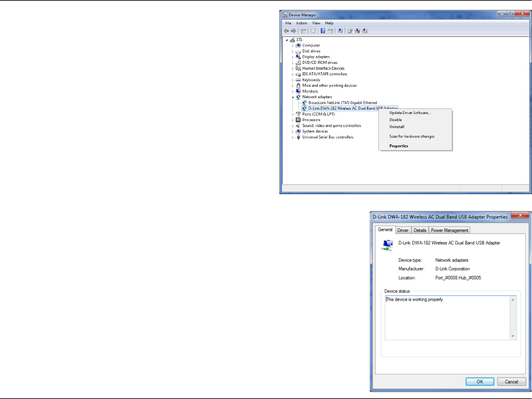Click the Device status scrollbar down arrow
This screenshot has height=399, width=532.
(513, 336)
